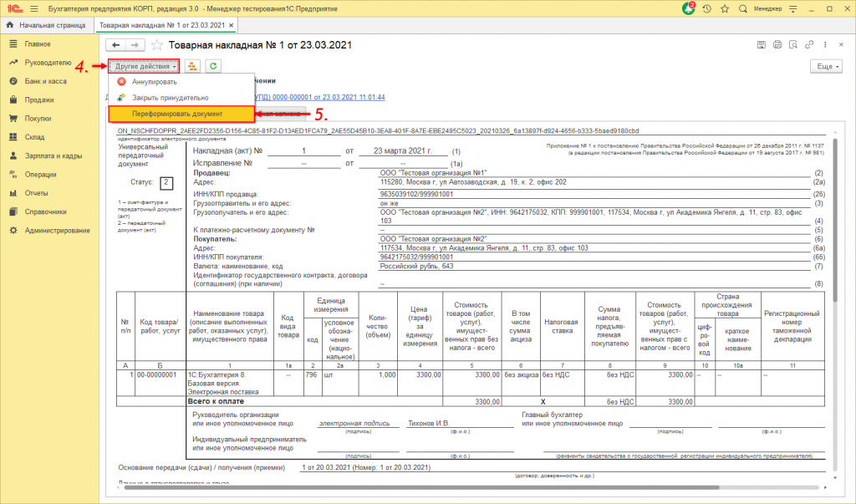This screenshot has width=856, height=504.
Task: Click the search magnifier in the title bar
Action: 743,8
